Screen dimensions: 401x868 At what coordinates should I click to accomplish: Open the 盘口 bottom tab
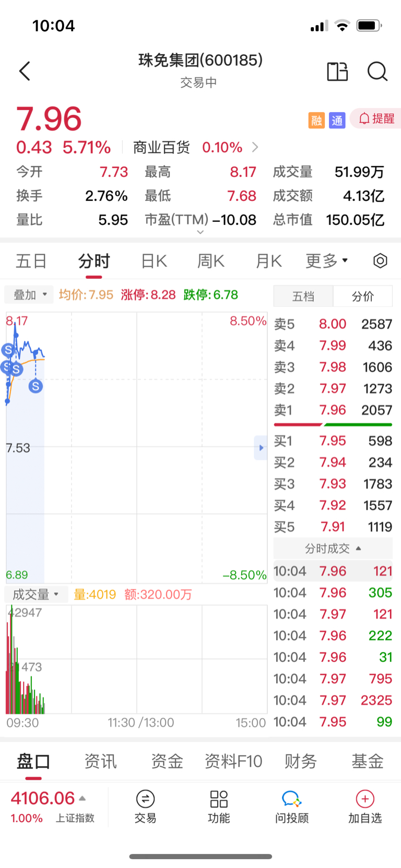coord(33,762)
